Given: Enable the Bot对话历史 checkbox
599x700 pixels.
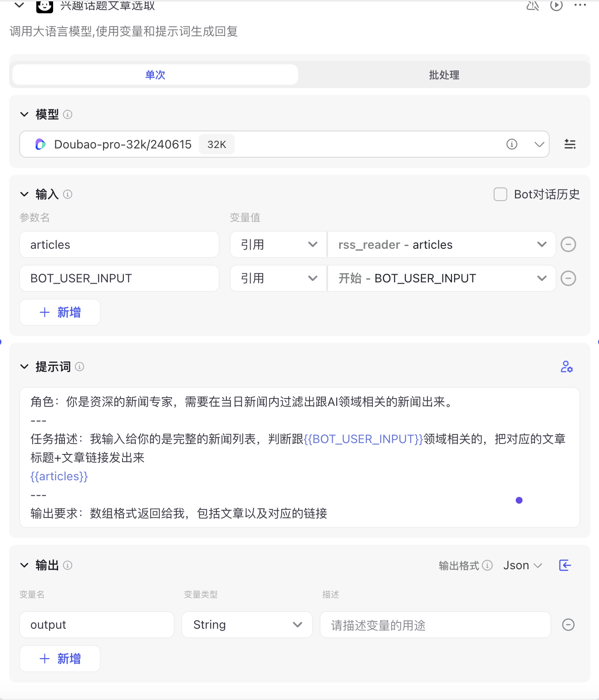Looking at the screenshot, I should (x=500, y=194).
